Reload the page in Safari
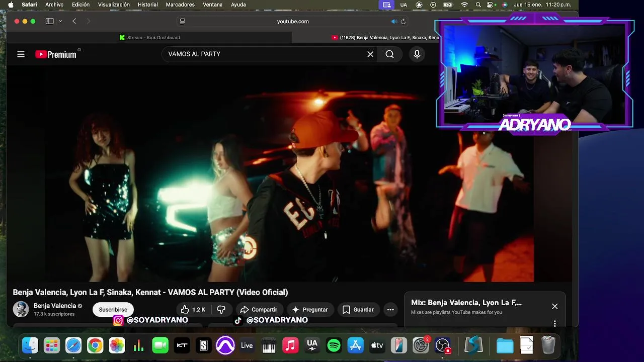This screenshot has height=362, width=644. pos(403,21)
